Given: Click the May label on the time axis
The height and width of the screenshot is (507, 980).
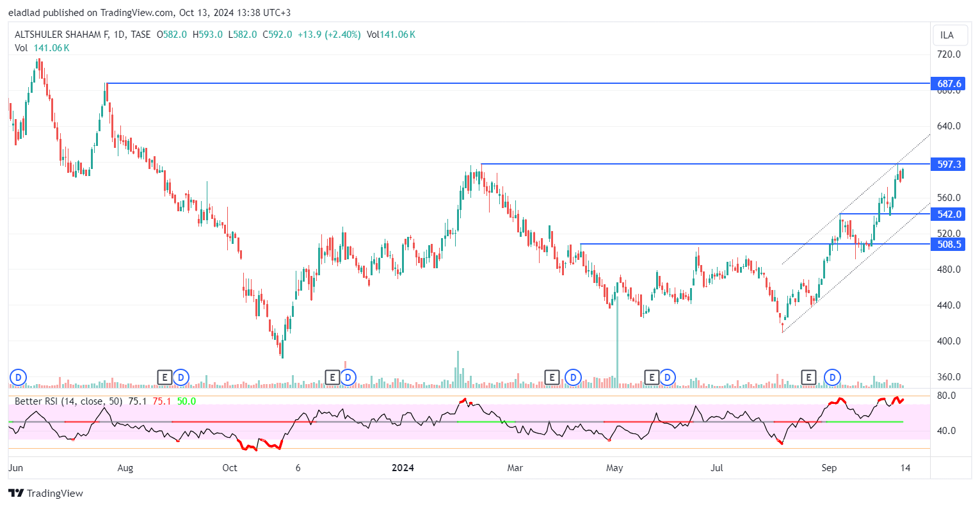Looking at the screenshot, I should [615, 468].
